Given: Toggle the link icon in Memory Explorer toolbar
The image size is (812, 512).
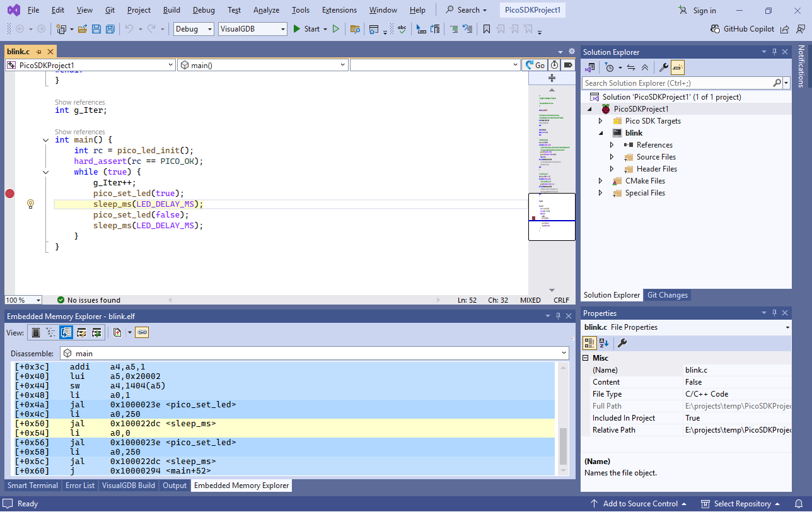Looking at the screenshot, I should (x=142, y=332).
